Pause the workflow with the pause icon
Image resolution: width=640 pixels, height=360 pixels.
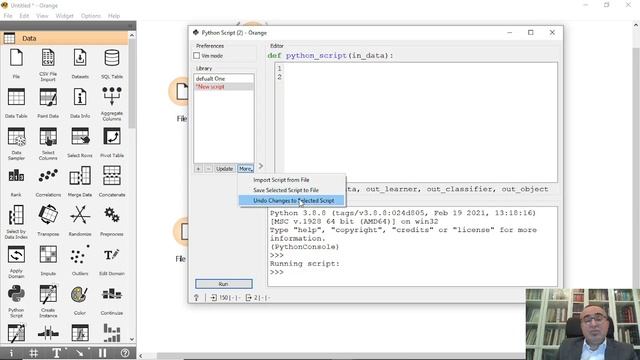[102, 353]
